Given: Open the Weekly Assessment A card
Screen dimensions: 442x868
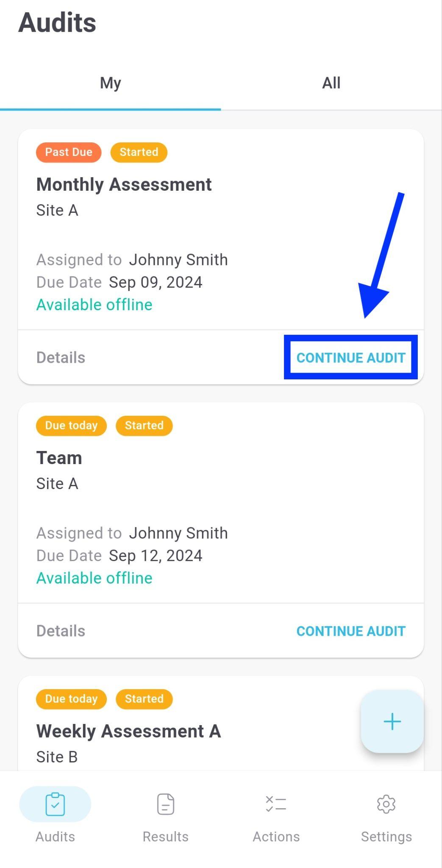Looking at the screenshot, I should pyautogui.click(x=128, y=732).
